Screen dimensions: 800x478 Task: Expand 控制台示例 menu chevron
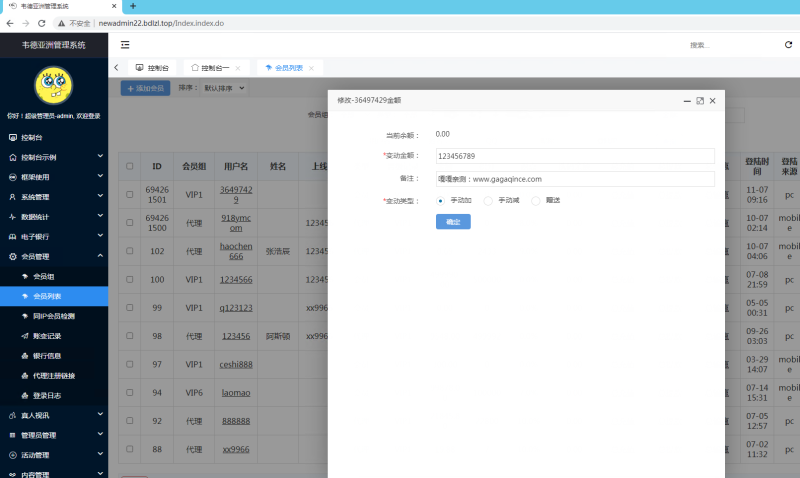tap(100, 156)
